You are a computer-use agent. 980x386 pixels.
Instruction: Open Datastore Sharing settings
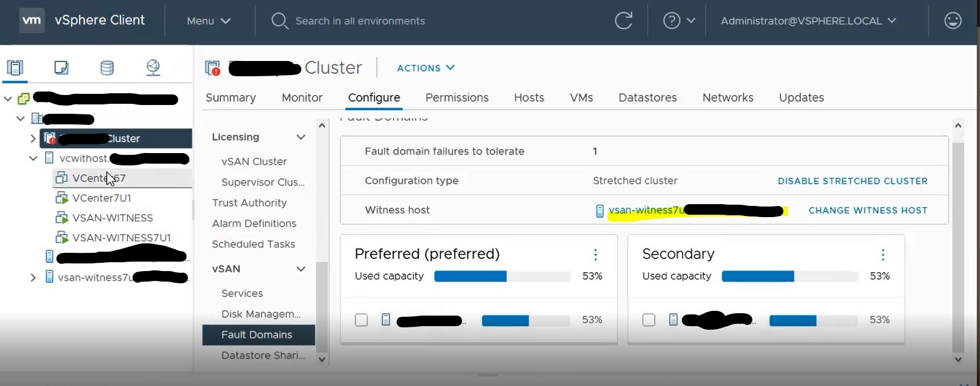pos(263,355)
